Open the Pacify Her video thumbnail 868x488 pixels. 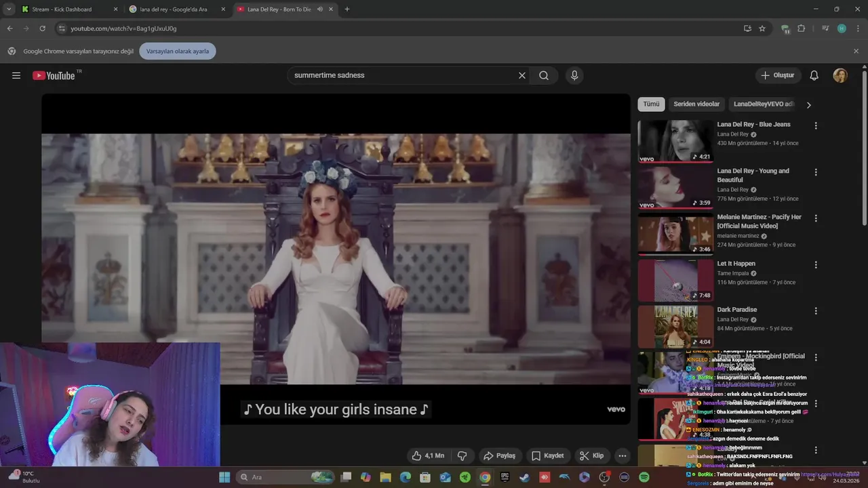tap(676, 234)
